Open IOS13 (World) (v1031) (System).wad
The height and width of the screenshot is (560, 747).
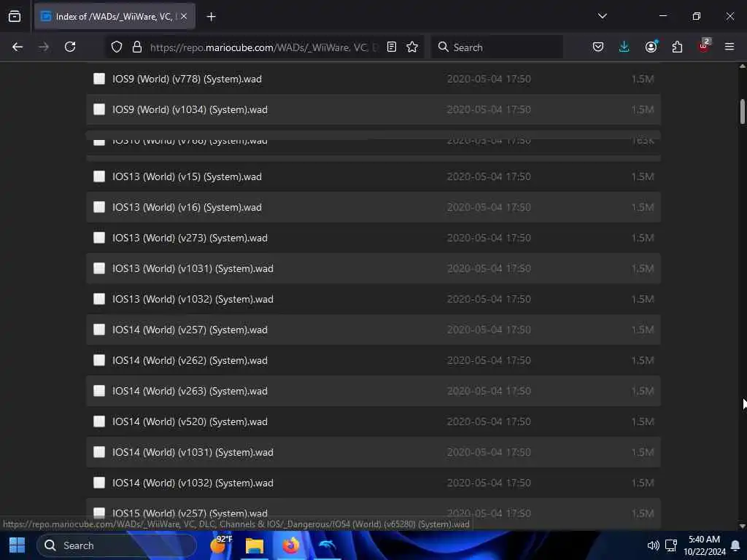[x=193, y=268]
